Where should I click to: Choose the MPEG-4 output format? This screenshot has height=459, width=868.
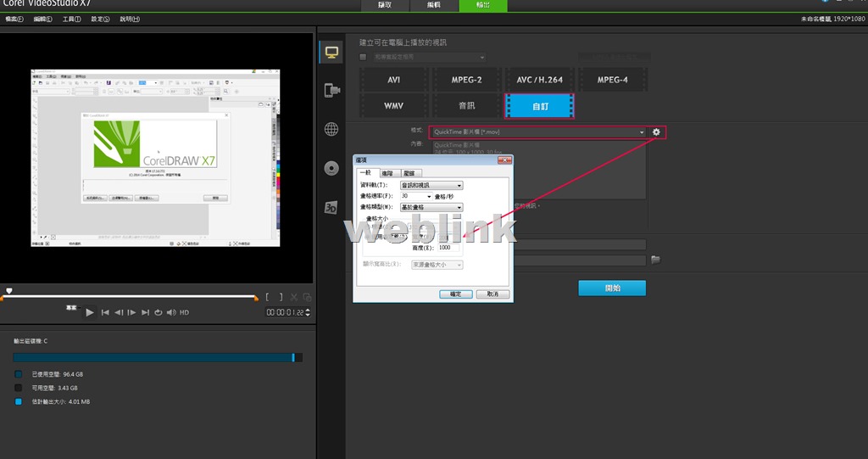coord(613,80)
